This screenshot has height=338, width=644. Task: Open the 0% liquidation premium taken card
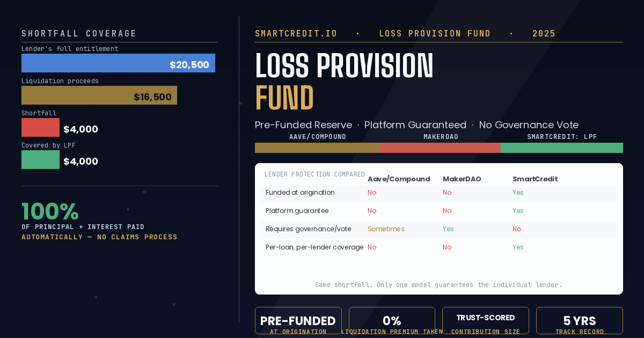coord(392,321)
